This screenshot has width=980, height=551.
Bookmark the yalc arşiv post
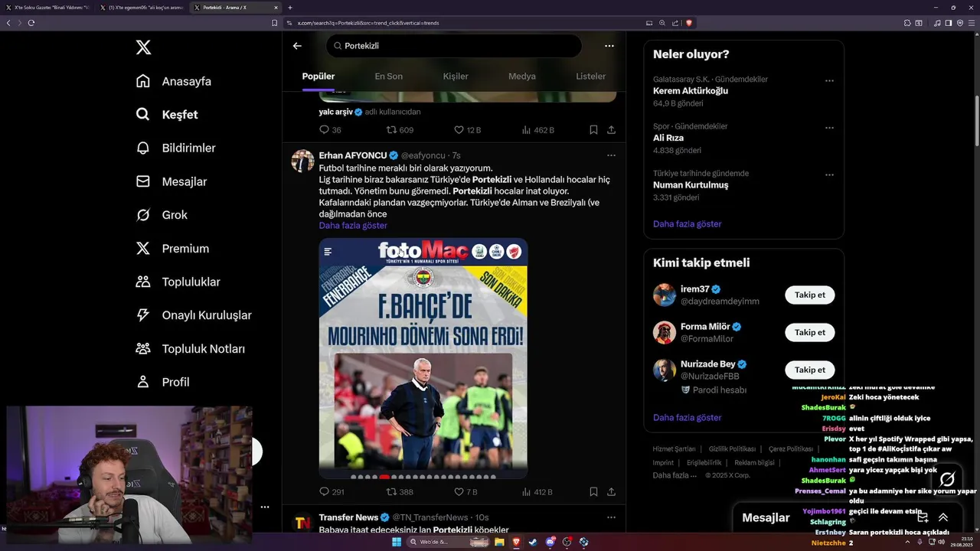click(x=593, y=130)
